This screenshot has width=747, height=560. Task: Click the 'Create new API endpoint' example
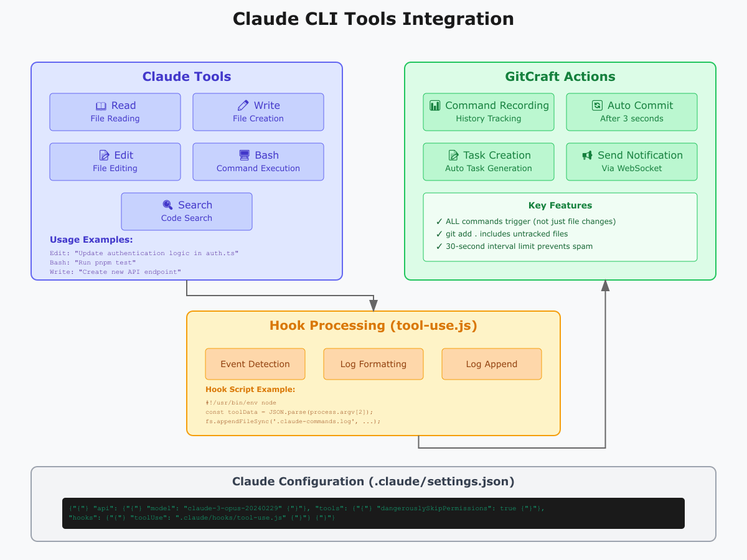pyautogui.click(x=115, y=272)
